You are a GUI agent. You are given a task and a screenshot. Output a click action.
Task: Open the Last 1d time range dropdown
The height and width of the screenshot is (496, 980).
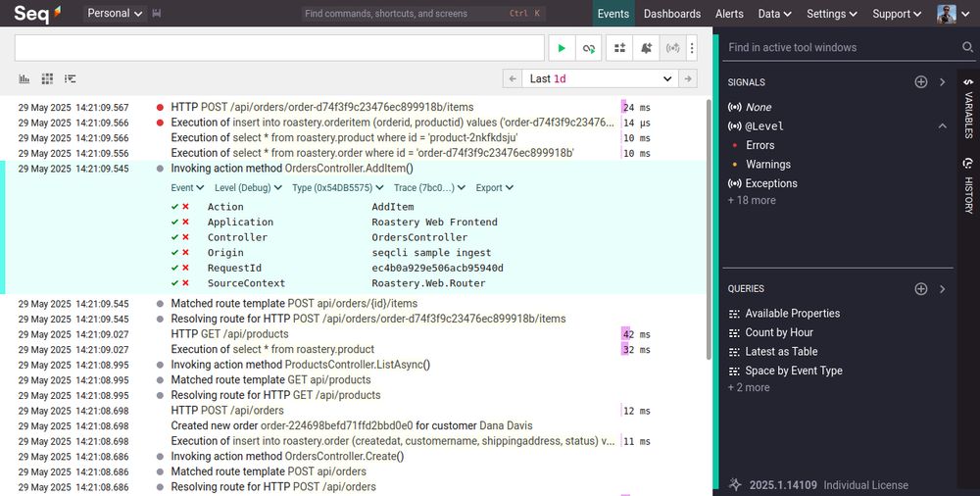coord(601,78)
